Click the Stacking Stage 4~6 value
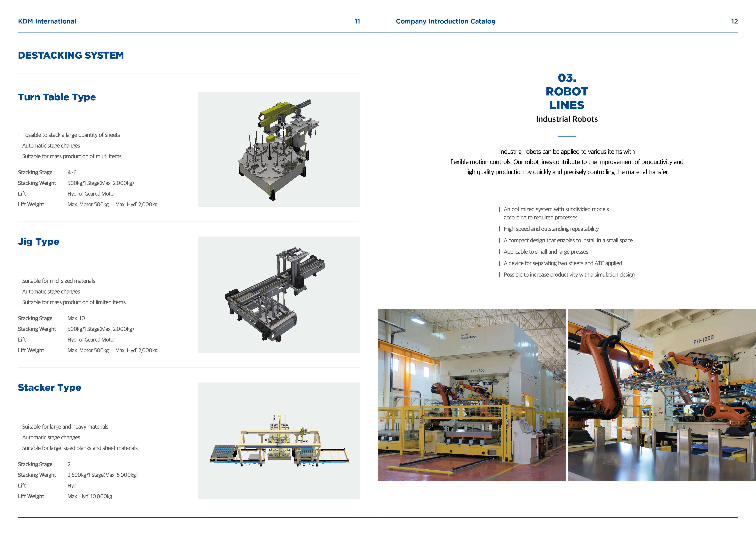756x535 pixels. click(72, 172)
